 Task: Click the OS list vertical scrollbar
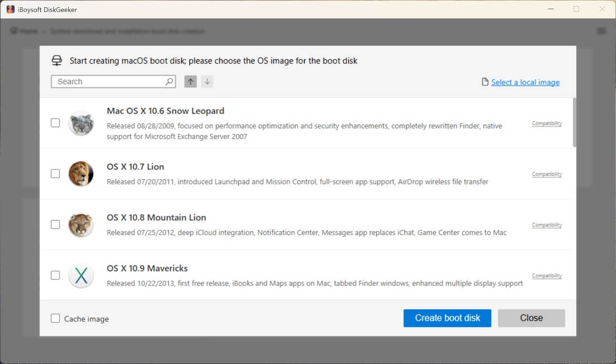point(574,123)
